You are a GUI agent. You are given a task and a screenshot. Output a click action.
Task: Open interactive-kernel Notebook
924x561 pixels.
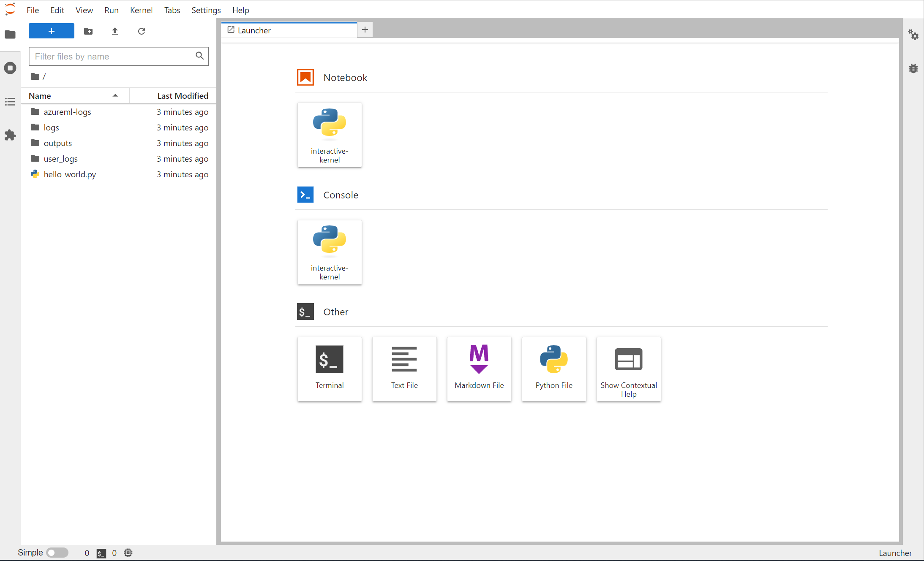(x=330, y=134)
